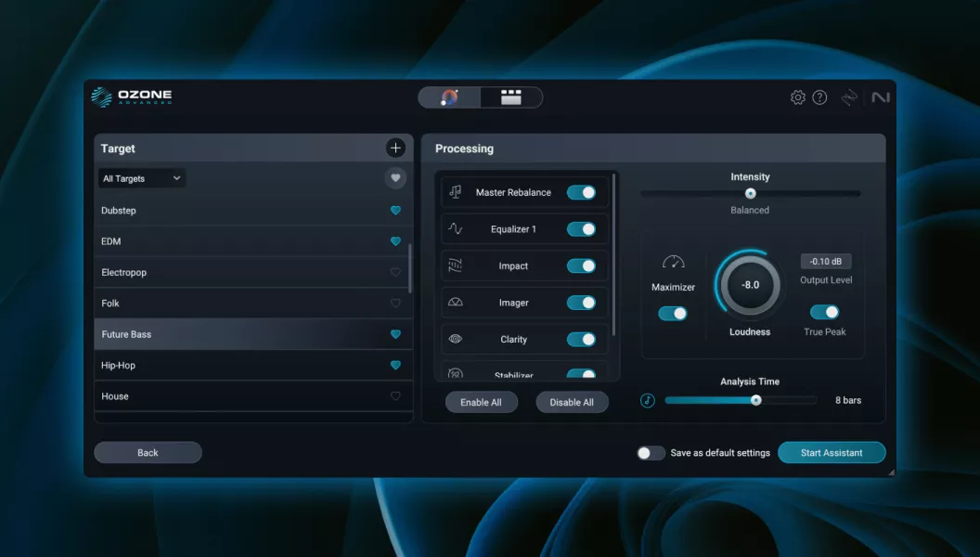Open the All Targets dropdown
Viewport: 980px width, 557px height.
(142, 178)
